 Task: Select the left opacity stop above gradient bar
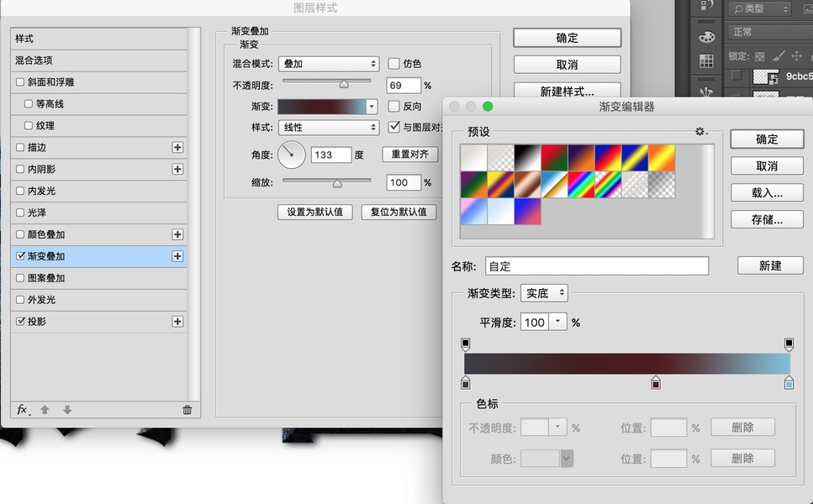(x=465, y=344)
